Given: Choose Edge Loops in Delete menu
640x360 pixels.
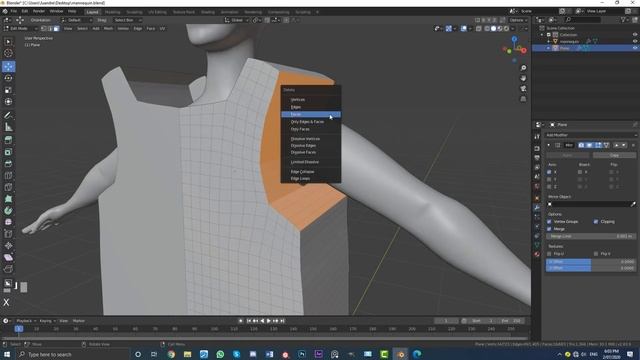Looking at the screenshot, I should 311,178.
